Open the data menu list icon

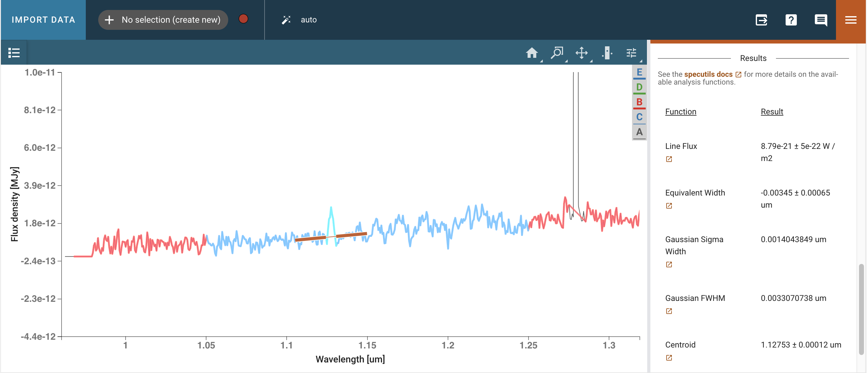coord(14,53)
